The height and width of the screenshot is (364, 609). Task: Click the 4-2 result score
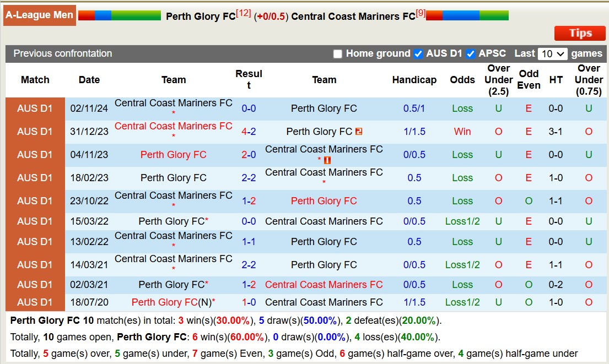click(x=249, y=132)
